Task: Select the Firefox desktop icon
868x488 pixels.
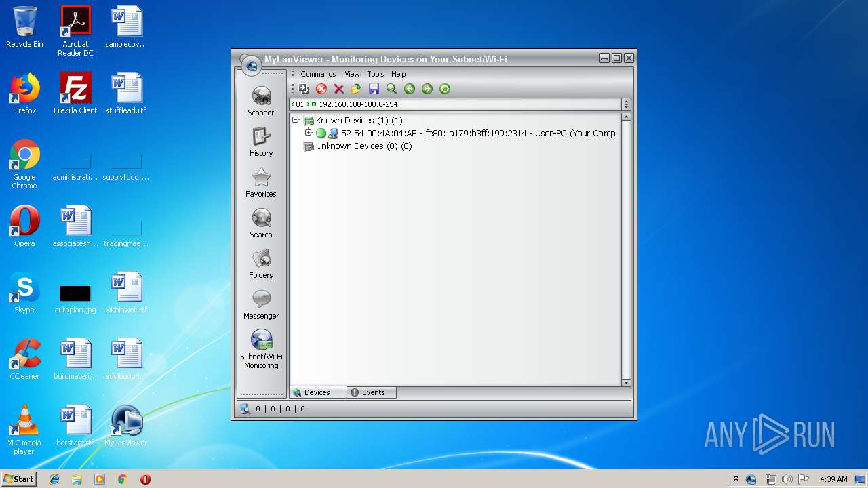Action: click(x=24, y=94)
